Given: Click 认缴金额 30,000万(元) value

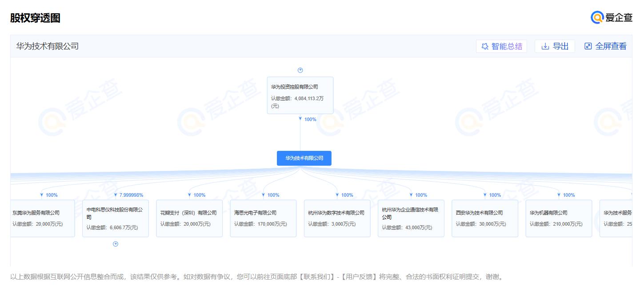Looking at the screenshot, I should click(x=481, y=224).
